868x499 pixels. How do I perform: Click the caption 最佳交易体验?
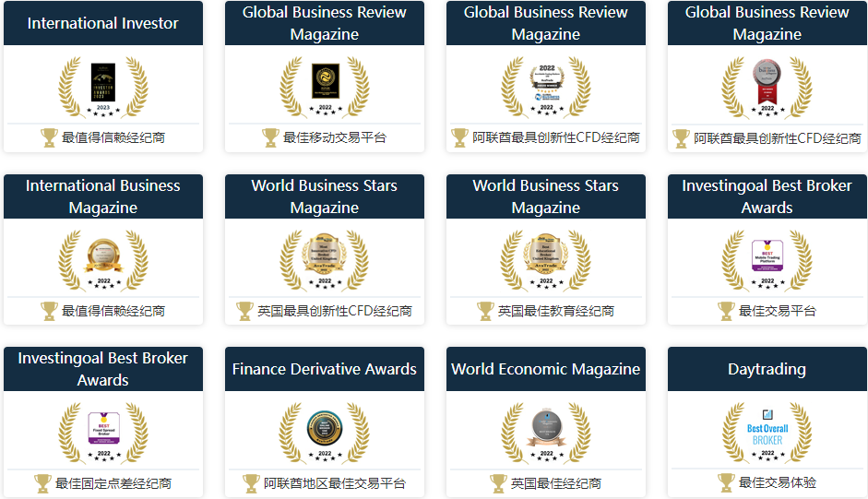[x=778, y=482]
